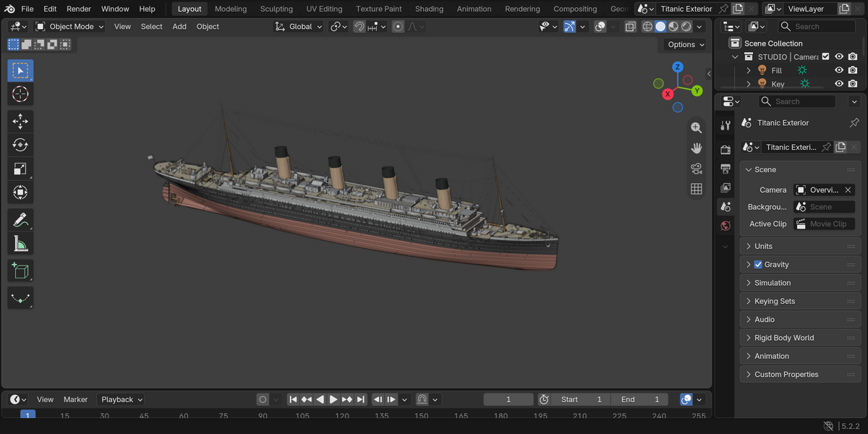The image size is (868, 434).
Task: Open the Output properties tab
Action: 726,169
